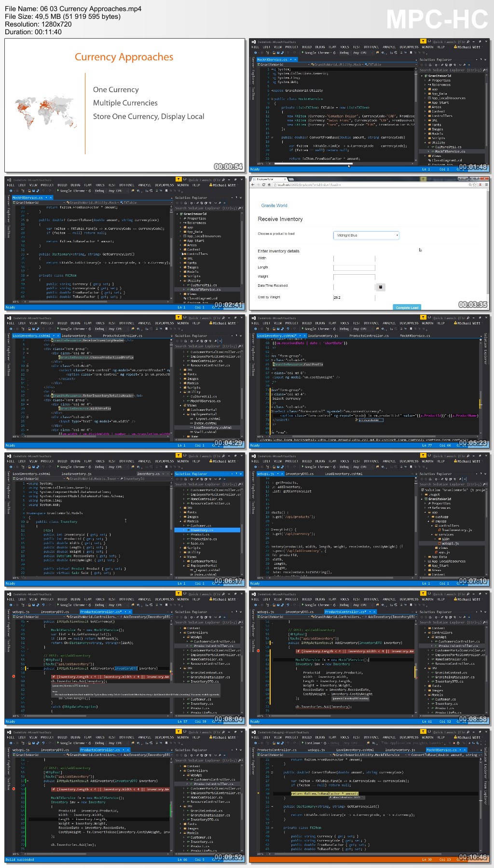Click the Length input field on the web page
Viewport: 494px width, 868px height.
tap(354, 267)
